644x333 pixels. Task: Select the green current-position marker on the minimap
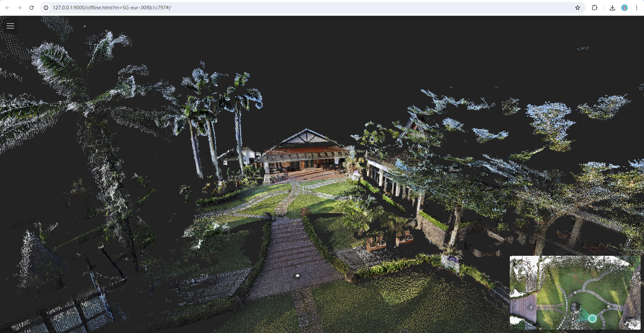coord(592,319)
